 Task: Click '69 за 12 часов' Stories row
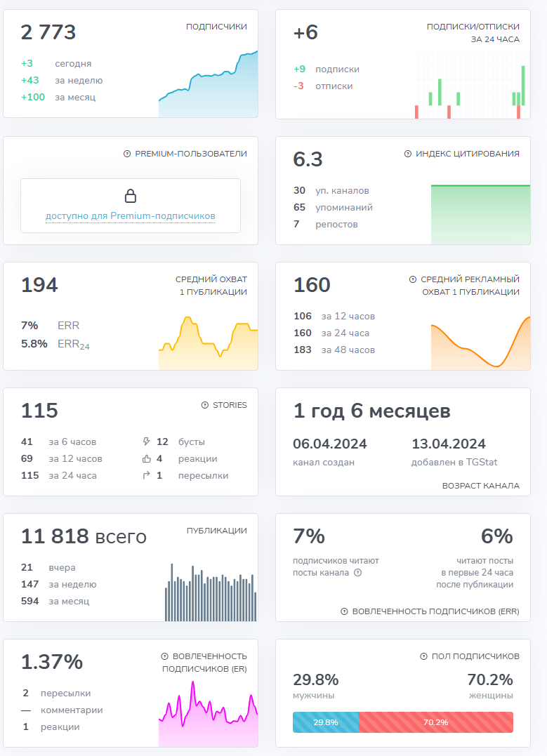[62, 458]
